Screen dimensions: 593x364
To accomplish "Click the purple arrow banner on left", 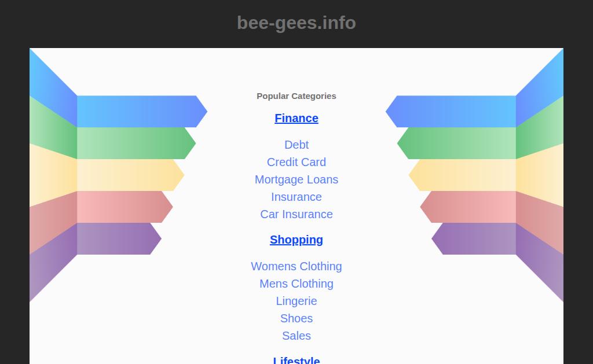I will click(119, 238).
